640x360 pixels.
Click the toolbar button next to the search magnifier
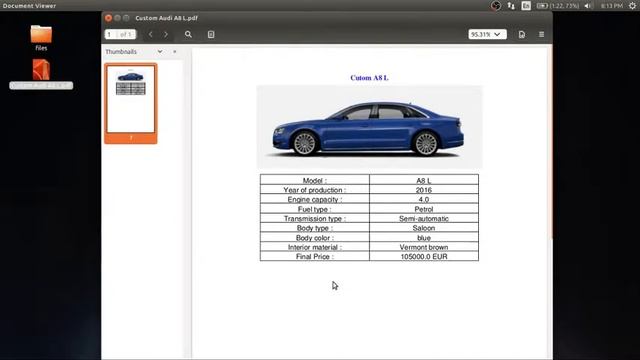(211, 35)
